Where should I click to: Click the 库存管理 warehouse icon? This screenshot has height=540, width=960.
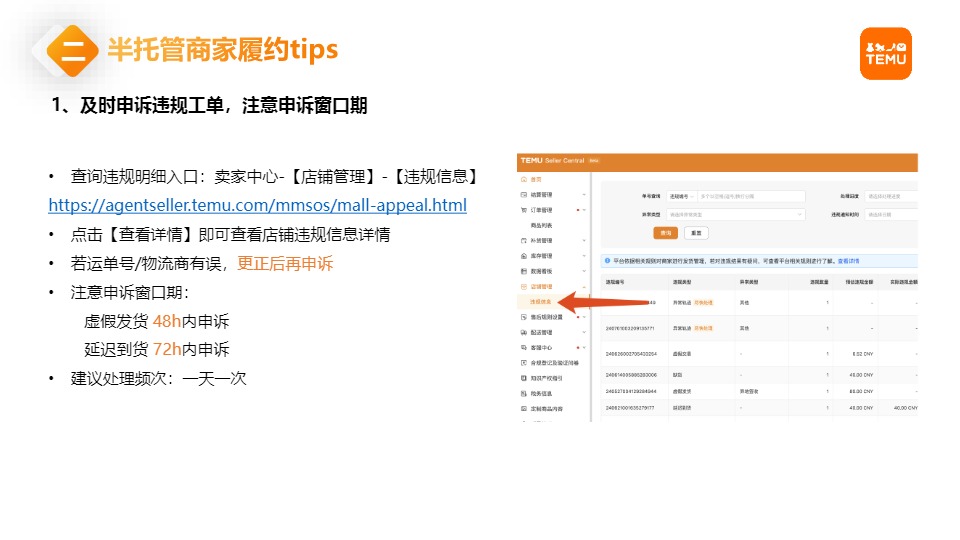click(522, 256)
